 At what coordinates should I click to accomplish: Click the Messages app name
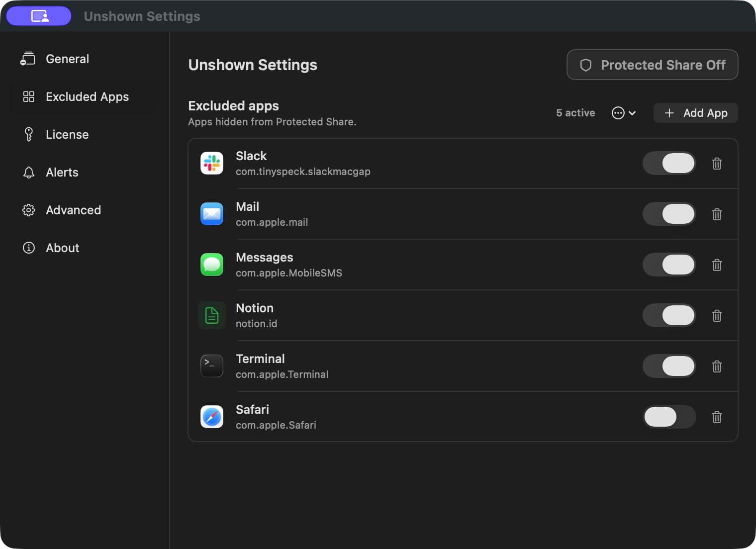click(265, 257)
